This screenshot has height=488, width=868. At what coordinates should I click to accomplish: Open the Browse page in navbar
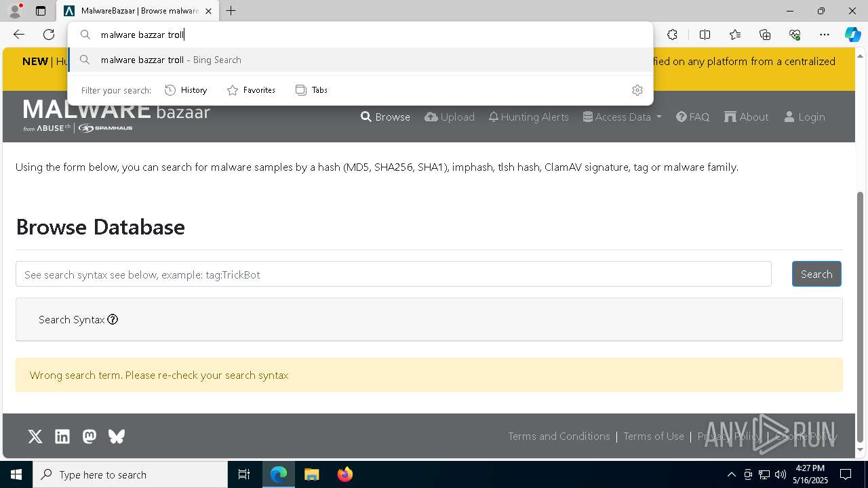[385, 117]
